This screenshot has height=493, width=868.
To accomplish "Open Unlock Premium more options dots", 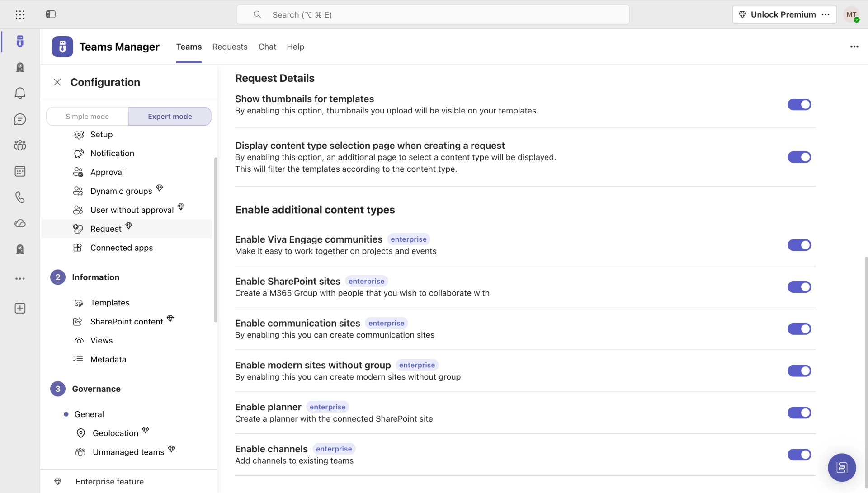I will point(826,14).
